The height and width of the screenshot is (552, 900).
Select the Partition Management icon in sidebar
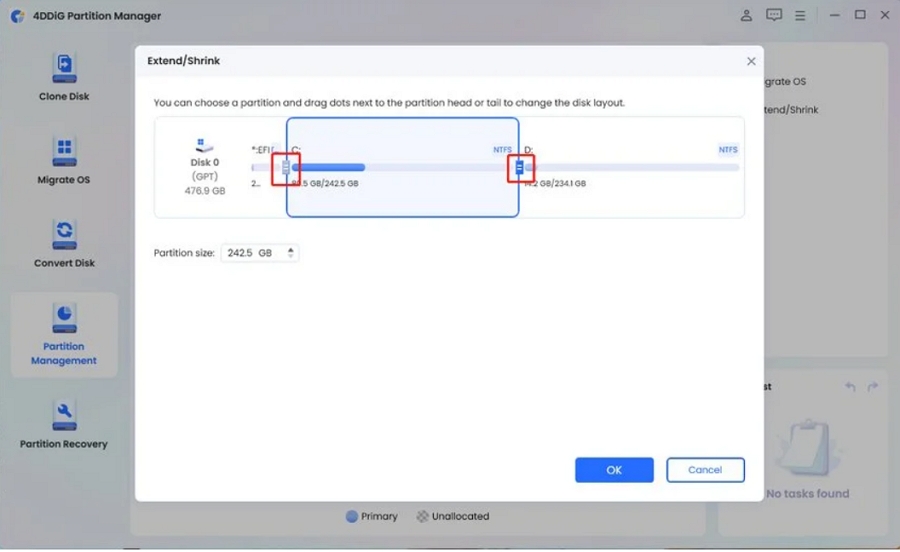[x=64, y=318]
